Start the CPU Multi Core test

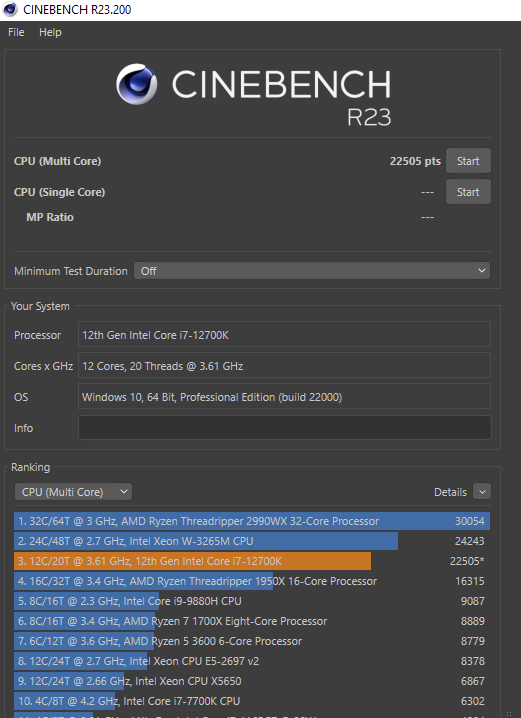point(468,161)
